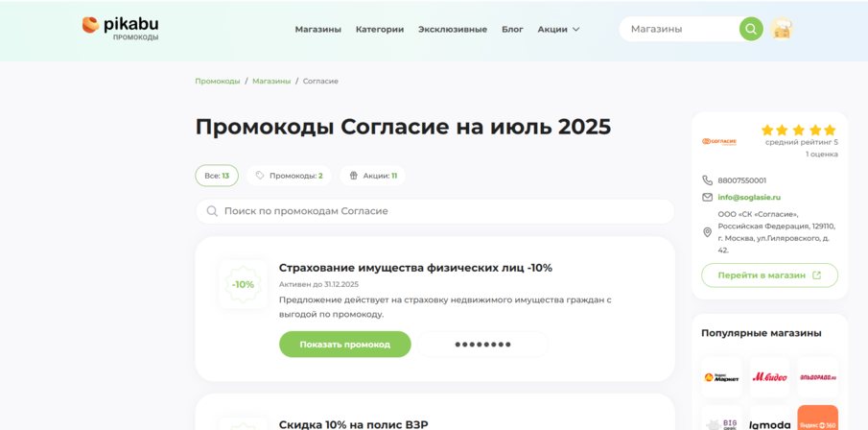Open Эксклюзивные in top navigation
The image size is (868, 430).
(x=453, y=30)
